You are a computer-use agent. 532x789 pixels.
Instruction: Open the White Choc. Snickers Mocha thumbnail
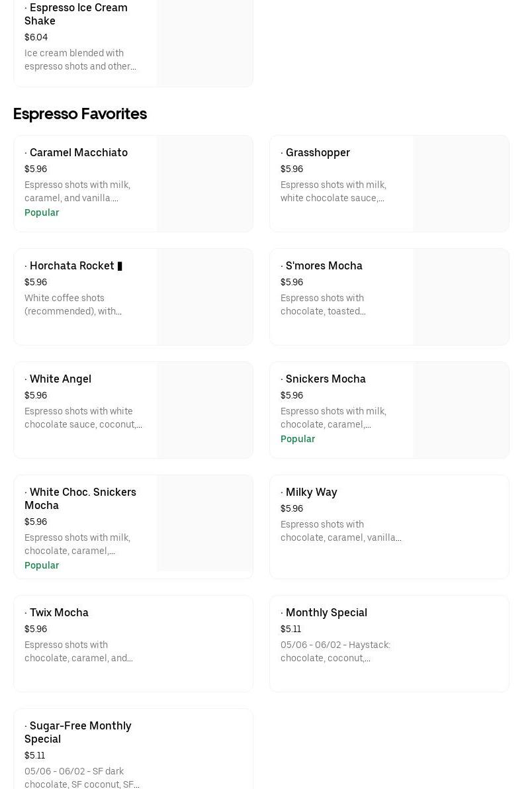tap(204, 524)
